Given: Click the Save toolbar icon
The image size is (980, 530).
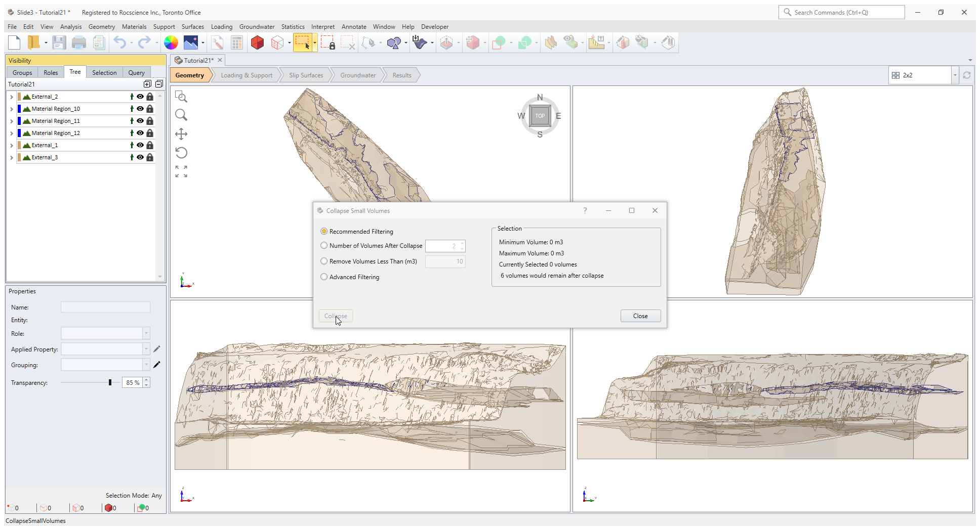Looking at the screenshot, I should point(59,42).
